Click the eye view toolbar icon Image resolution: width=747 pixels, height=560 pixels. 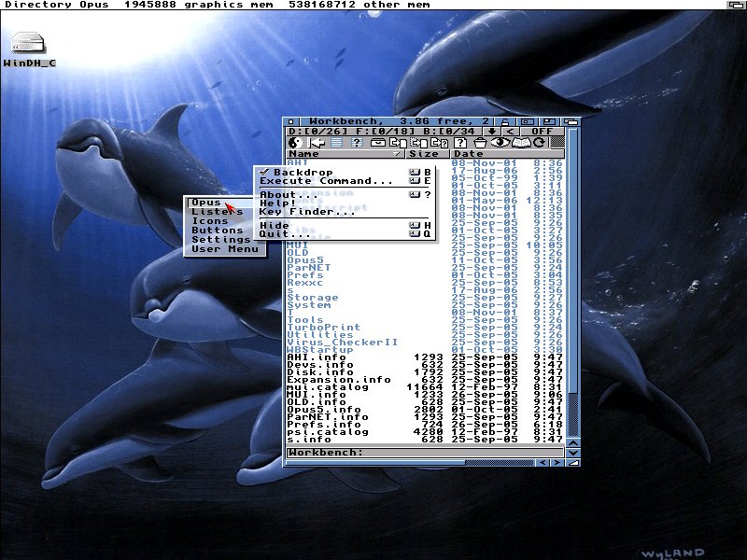pyautogui.click(x=500, y=143)
